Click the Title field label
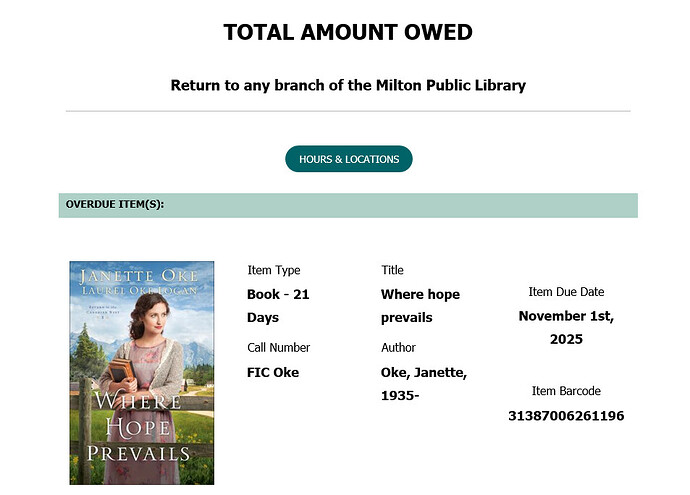 pos(392,270)
